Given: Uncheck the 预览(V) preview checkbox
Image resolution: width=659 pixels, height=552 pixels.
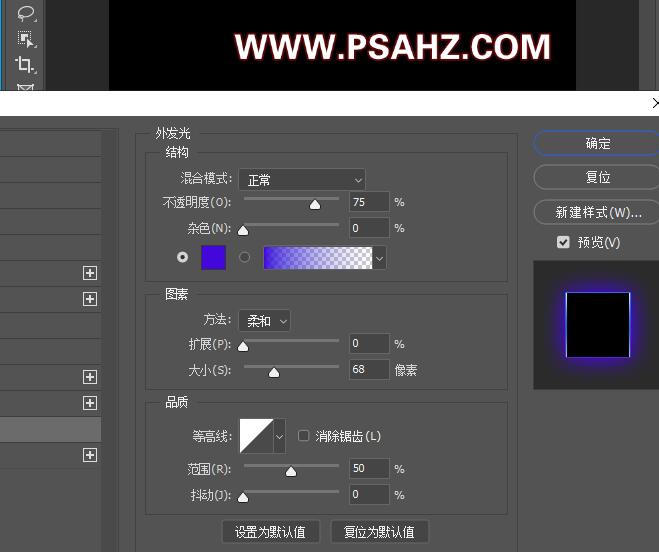Looking at the screenshot, I should coord(563,242).
